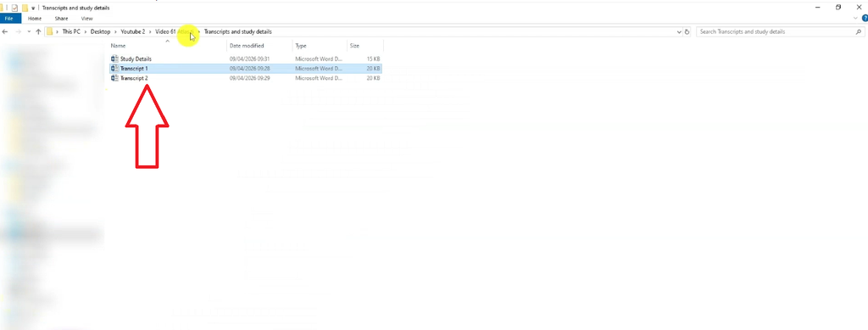
Task: Open the Share ribbon tab
Action: (x=61, y=19)
